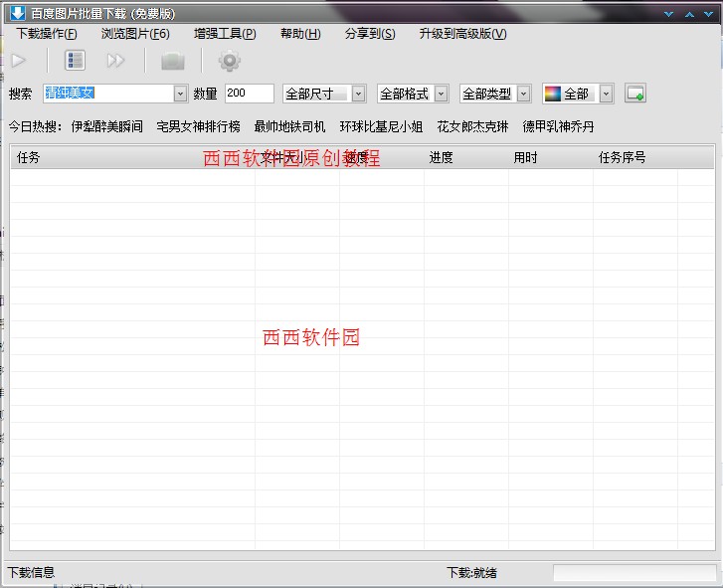723x588 pixels.
Task: Click hot search link 花女郎杰克琳
Action: 472,126
